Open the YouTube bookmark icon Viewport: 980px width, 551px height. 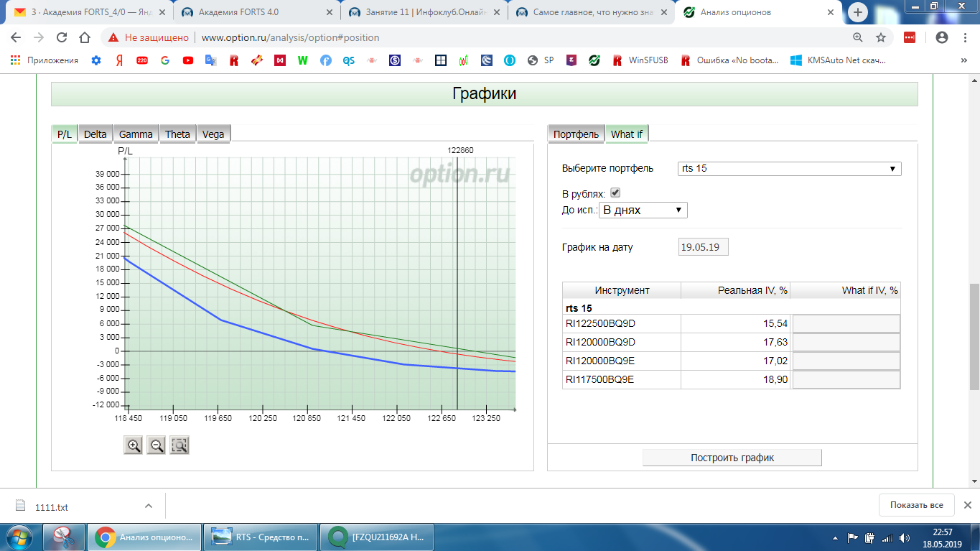[x=188, y=60]
